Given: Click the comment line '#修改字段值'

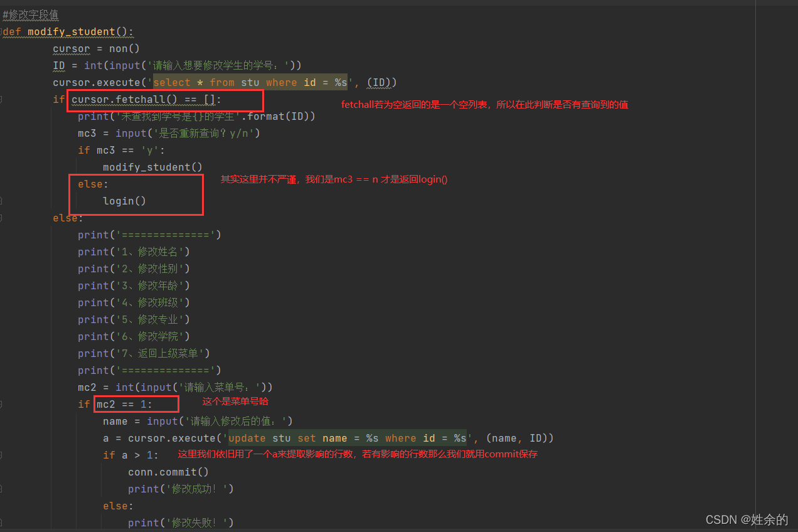Looking at the screenshot, I should tap(31, 14).
